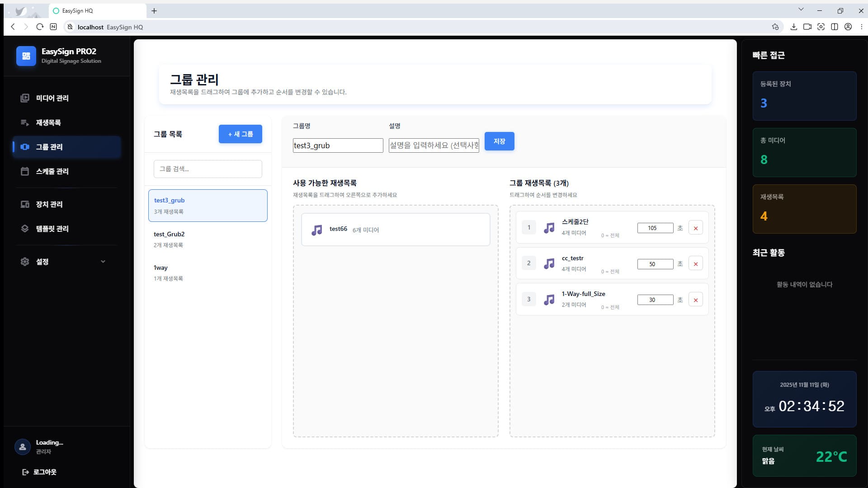Click schedule management calendar icon
Screen dimensions: 868x488
coord(25,171)
